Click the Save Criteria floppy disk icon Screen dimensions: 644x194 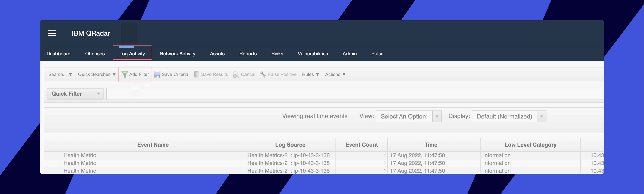157,74
